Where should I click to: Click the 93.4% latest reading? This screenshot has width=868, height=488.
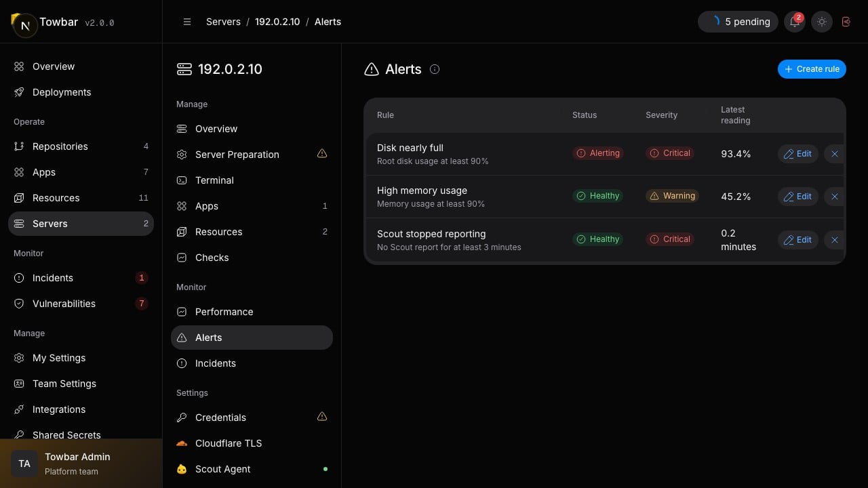[736, 154]
